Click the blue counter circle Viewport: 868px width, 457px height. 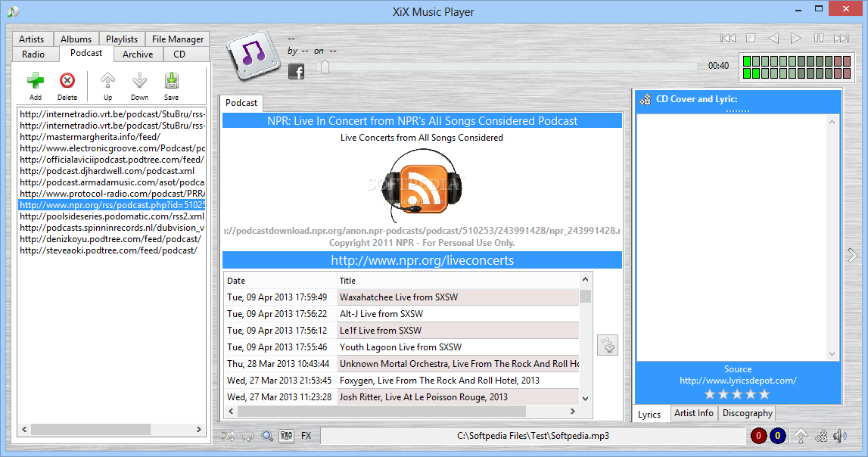pos(777,436)
